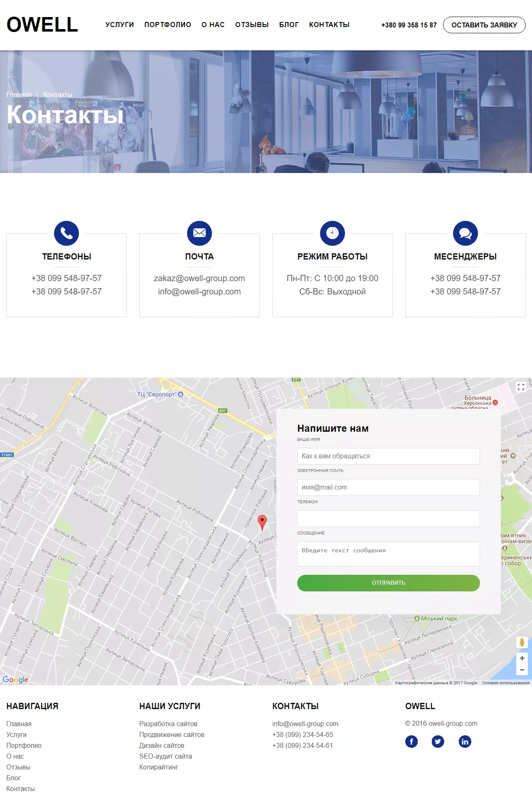
Task: Go to the О НАС menu item
Action: coord(213,25)
